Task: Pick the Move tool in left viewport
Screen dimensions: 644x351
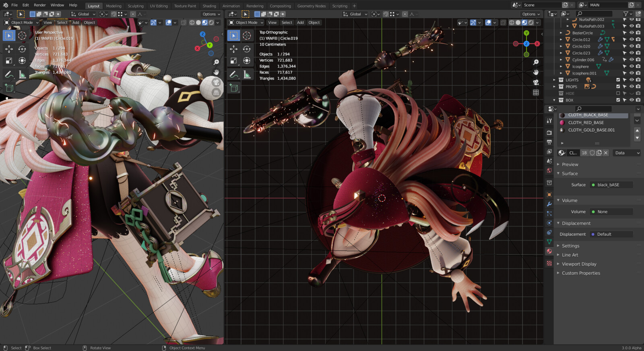Action: click(x=9, y=49)
